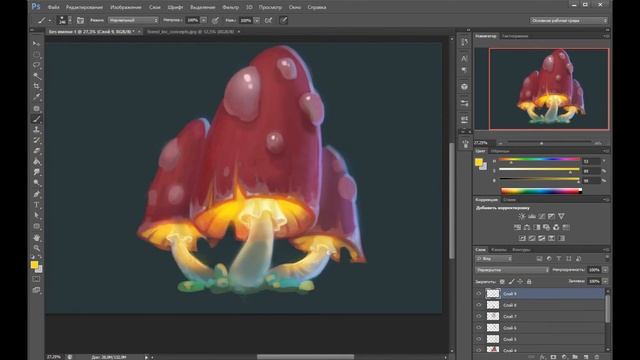Image resolution: width=640 pixels, height=360 pixels.
Task: Hide layer Слой 7
Action: click(x=479, y=316)
